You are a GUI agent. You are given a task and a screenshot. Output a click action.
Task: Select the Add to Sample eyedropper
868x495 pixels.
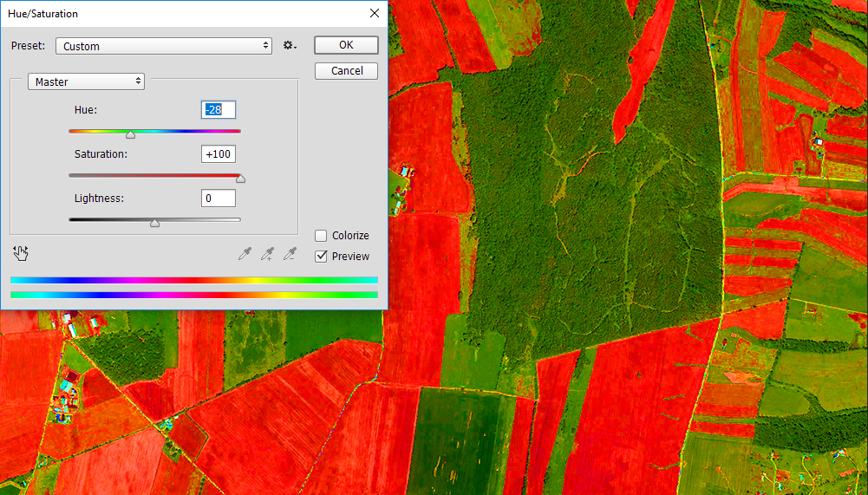point(268,254)
